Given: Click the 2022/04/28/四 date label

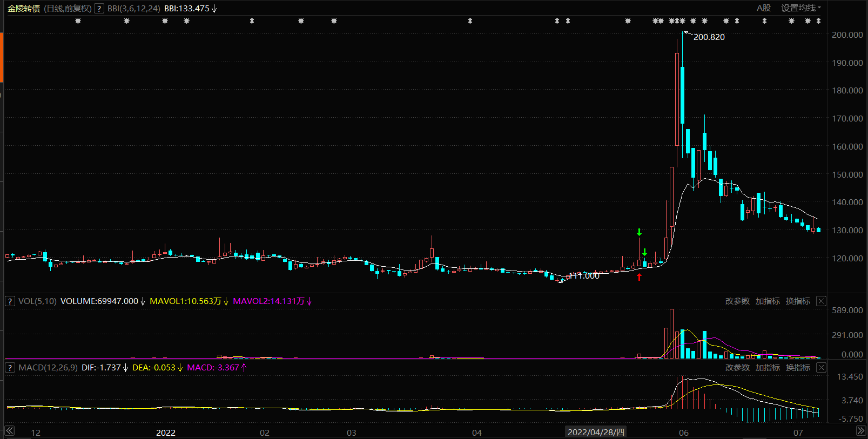Looking at the screenshot, I should point(596,432).
